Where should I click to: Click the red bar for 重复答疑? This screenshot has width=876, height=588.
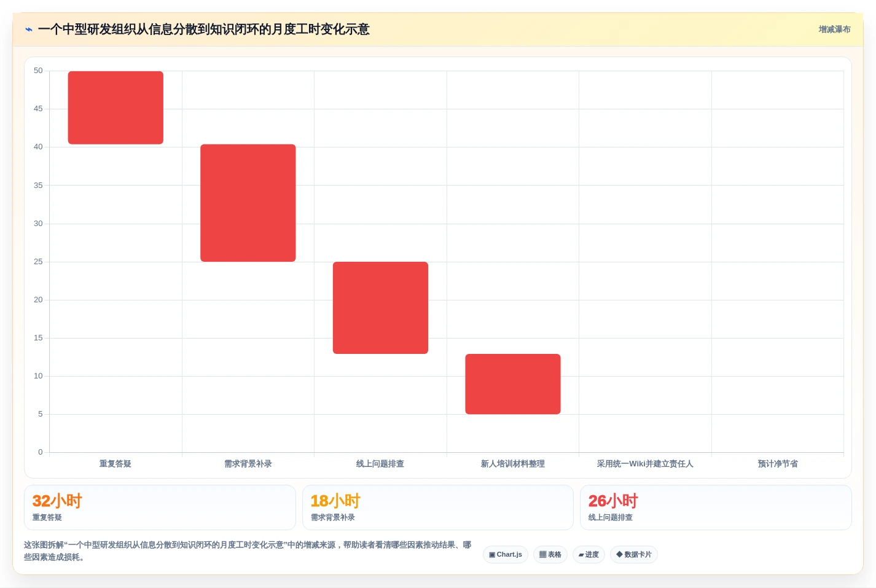pos(115,108)
